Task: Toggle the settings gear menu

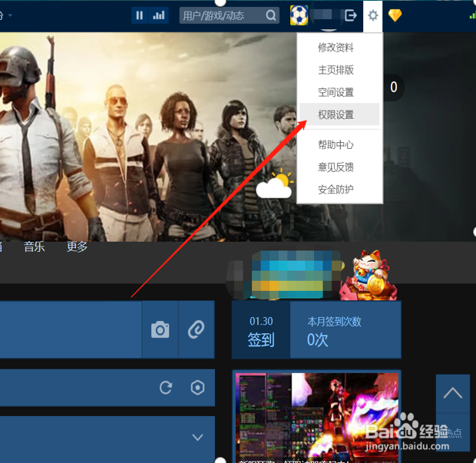Action: click(x=373, y=15)
